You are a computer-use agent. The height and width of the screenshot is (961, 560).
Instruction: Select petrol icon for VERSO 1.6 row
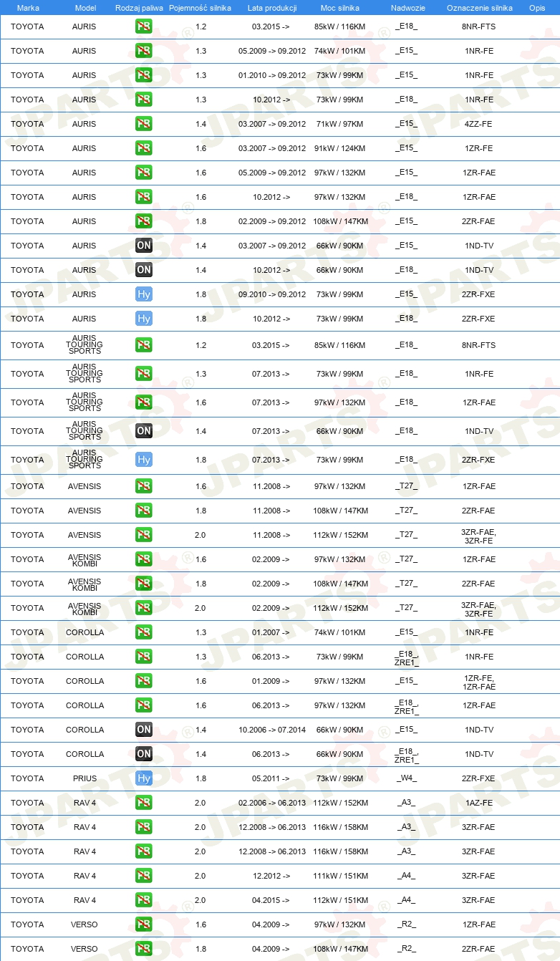[x=144, y=924]
